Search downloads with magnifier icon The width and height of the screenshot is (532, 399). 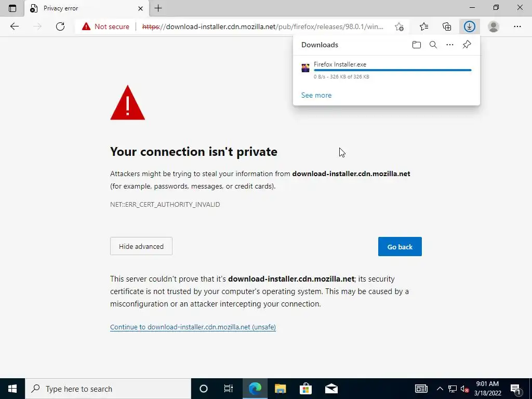click(433, 45)
